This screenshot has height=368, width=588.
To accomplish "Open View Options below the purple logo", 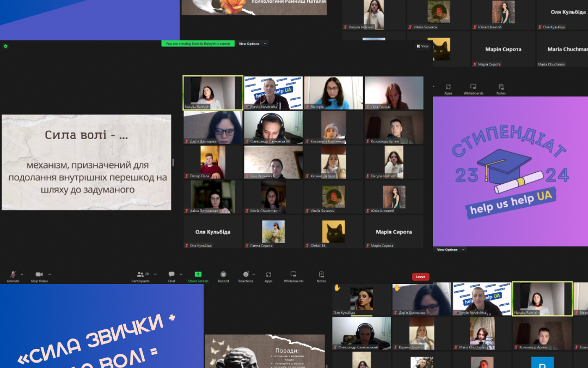I will tap(450, 250).
